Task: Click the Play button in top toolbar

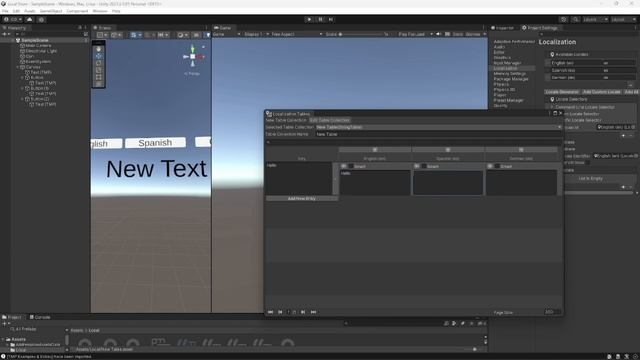Action: coord(309,19)
